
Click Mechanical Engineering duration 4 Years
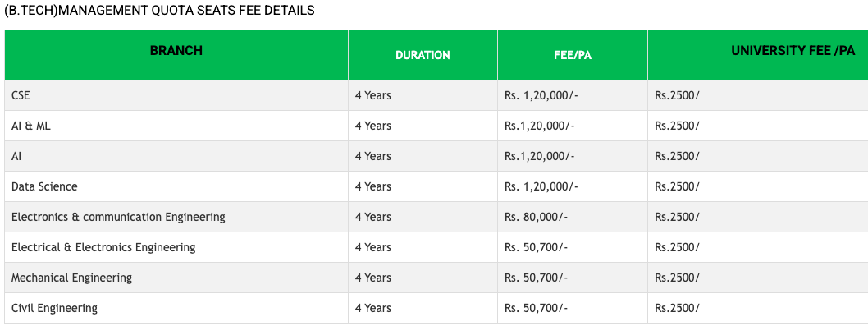coord(423,278)
